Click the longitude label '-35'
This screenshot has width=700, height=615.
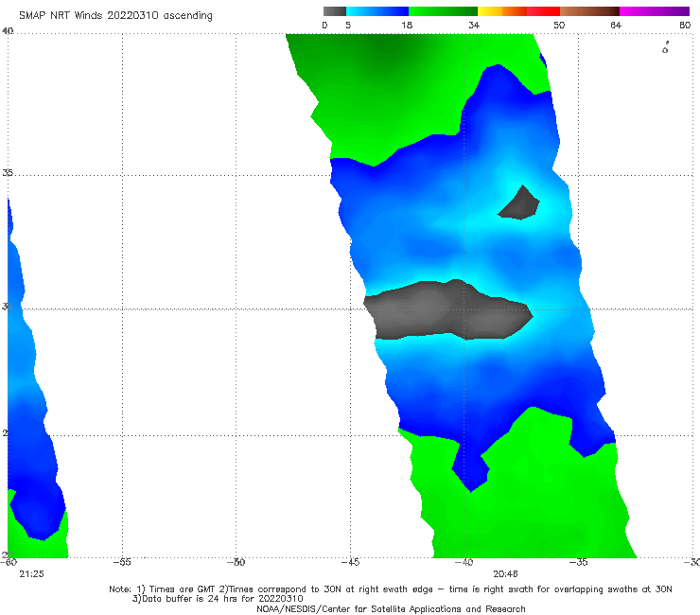click(578, 562)
